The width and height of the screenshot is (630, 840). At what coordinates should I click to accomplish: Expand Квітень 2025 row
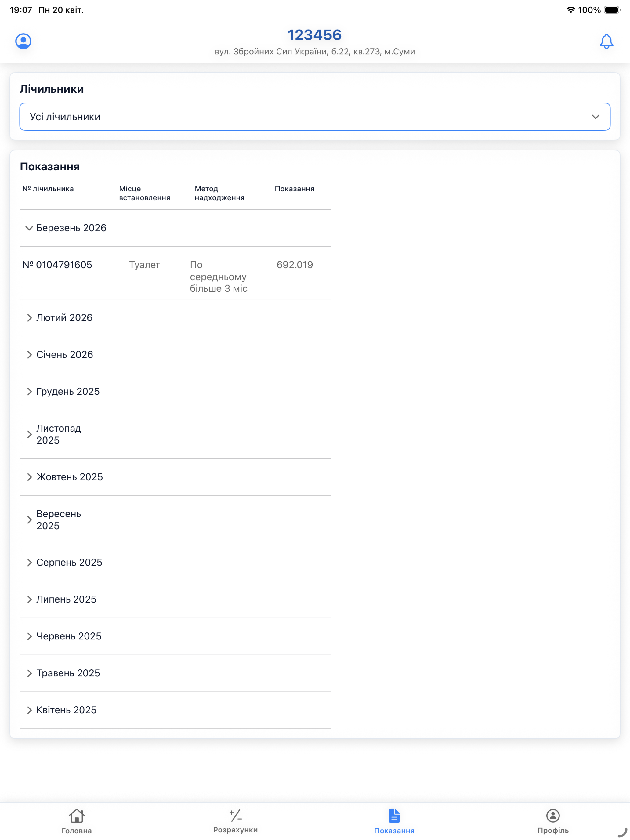175,710
